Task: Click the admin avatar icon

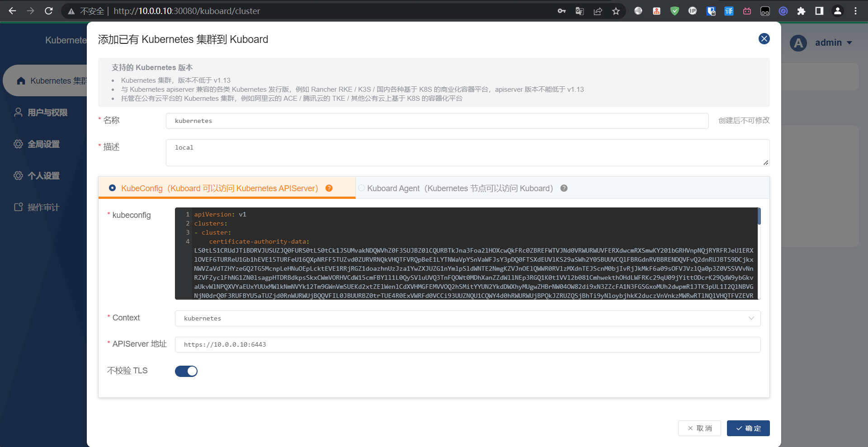Action: coord(798,43)
